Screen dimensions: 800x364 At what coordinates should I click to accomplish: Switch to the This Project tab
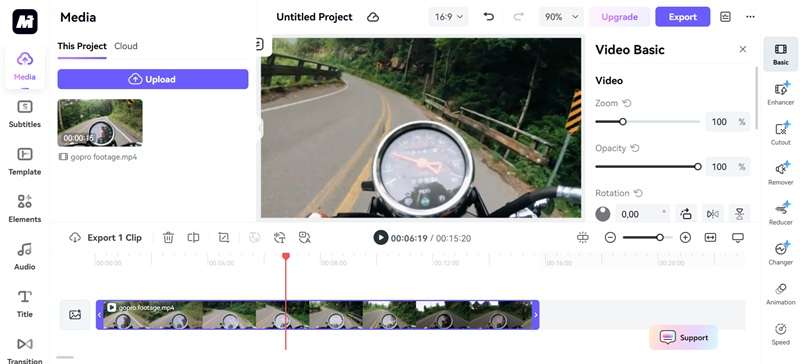click(x=82, y=46)
